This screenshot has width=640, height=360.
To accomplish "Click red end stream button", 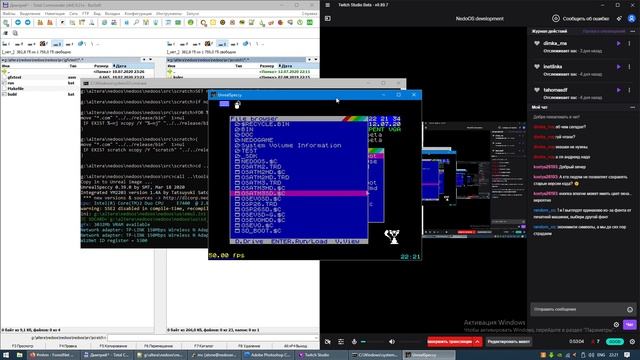I will pyautogui.click(x=450, y=342).
